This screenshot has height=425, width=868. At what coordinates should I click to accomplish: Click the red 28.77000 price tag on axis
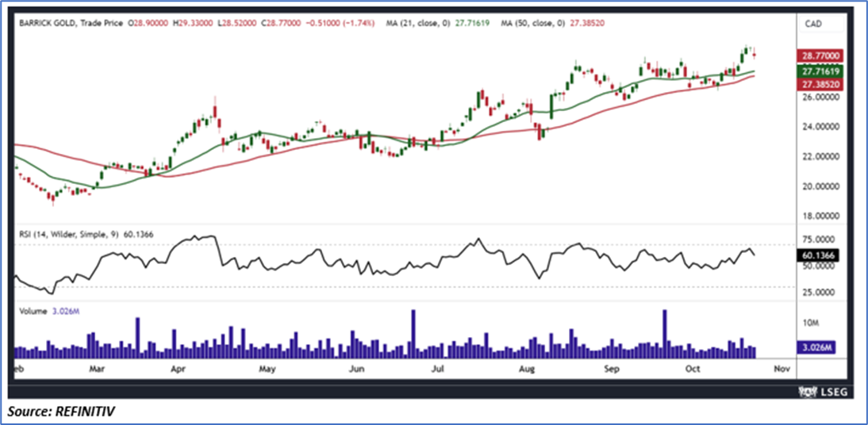pos(820,56)
